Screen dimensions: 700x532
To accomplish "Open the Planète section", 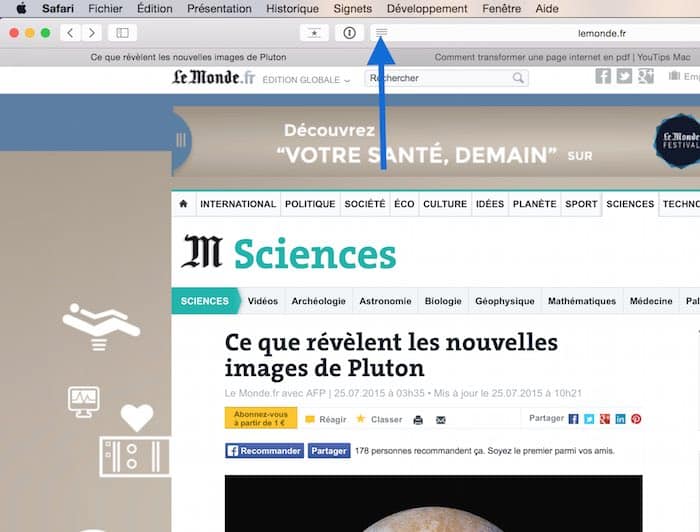I will coord(534,204).
